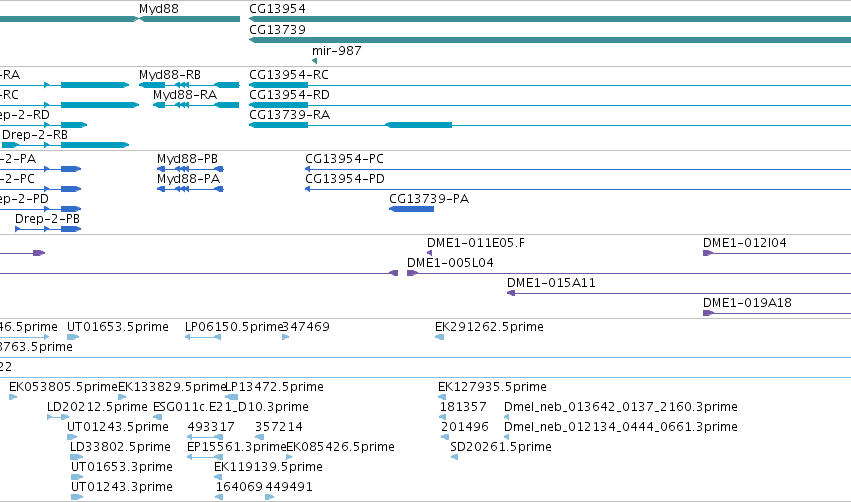Click the SD20261.5prime arrow glyph

(x=454, y=457)
